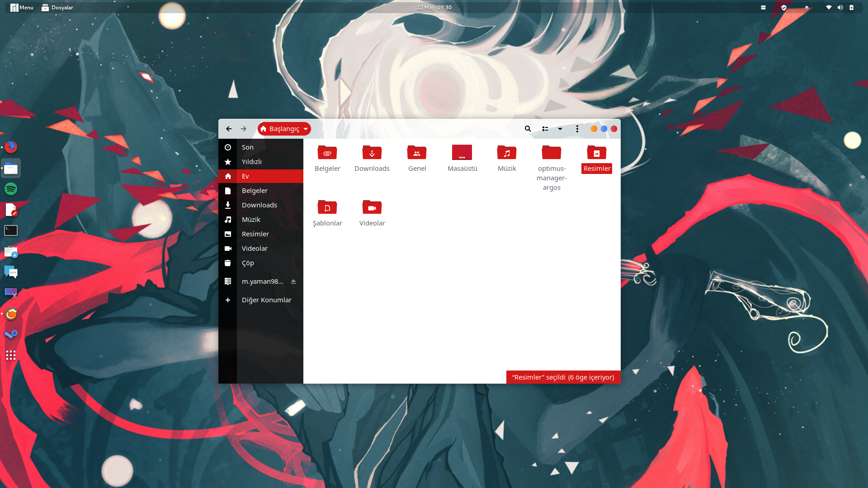Select the Müzik folder icon

507,153
